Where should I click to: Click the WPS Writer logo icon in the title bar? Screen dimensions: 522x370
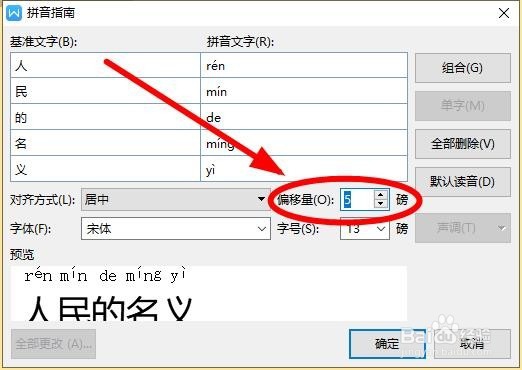tap(14, 13)
